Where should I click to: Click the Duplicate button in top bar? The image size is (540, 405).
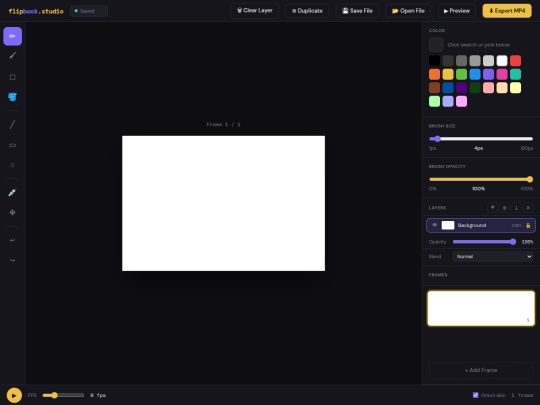[307, 11]
